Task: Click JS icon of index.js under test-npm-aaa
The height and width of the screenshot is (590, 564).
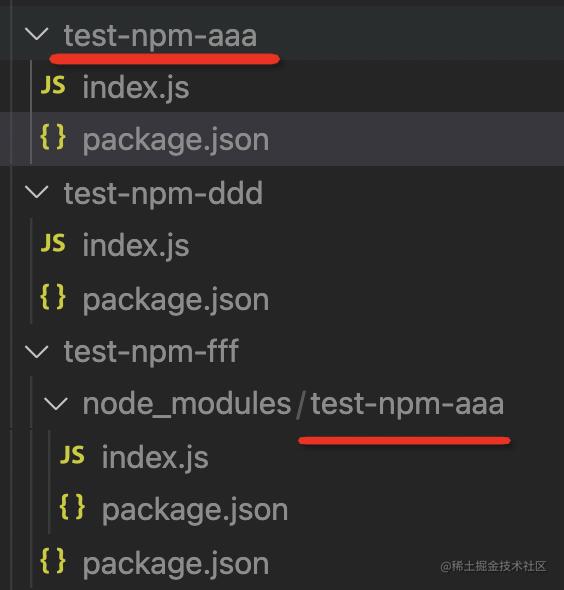Action: click(53, 85)
